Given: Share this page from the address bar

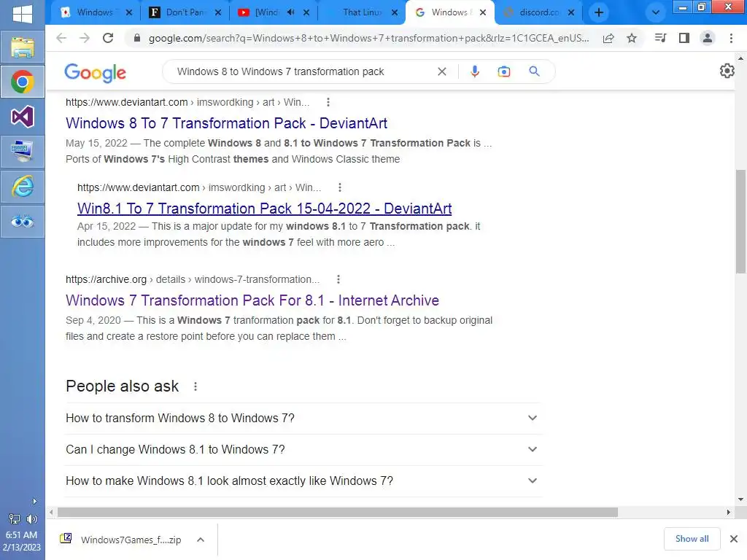Looking at the screenshot, I should tap(608, 39).
